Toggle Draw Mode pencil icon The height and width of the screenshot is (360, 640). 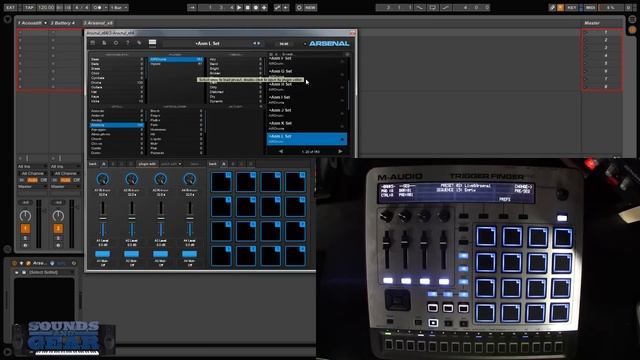click(x=552, y=7)
